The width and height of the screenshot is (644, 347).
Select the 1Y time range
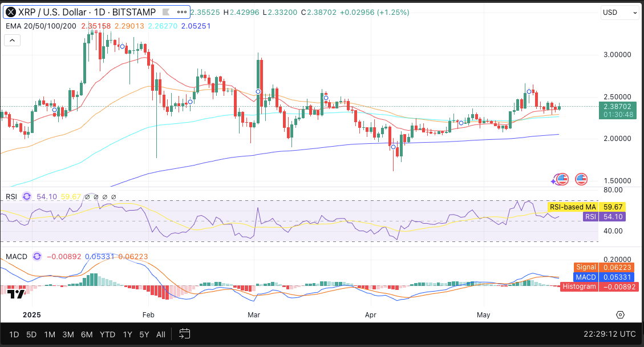coord(127,334)
